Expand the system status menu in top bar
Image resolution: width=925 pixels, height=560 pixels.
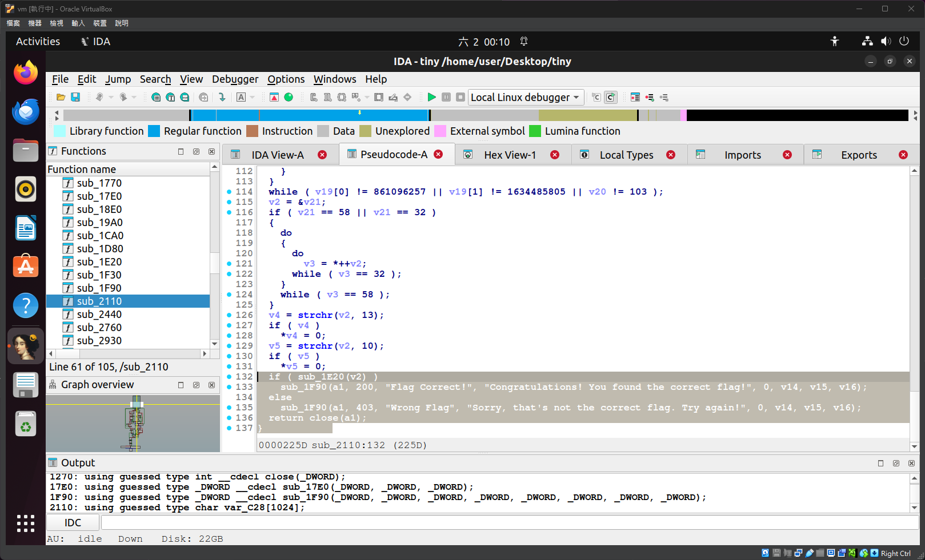pos(885,41)
